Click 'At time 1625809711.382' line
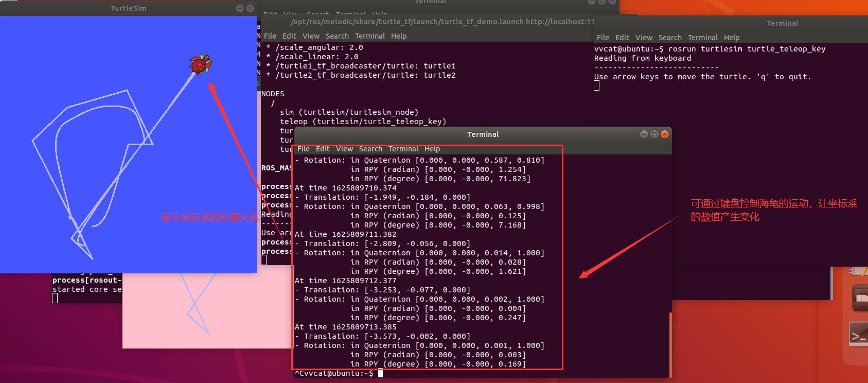 (x=346, y=234)
